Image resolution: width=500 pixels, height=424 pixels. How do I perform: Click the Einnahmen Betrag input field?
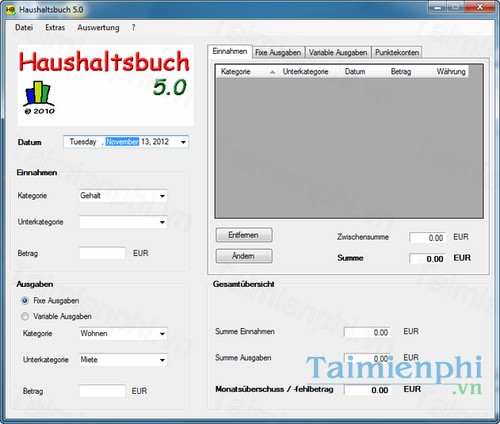coord(102,253)
